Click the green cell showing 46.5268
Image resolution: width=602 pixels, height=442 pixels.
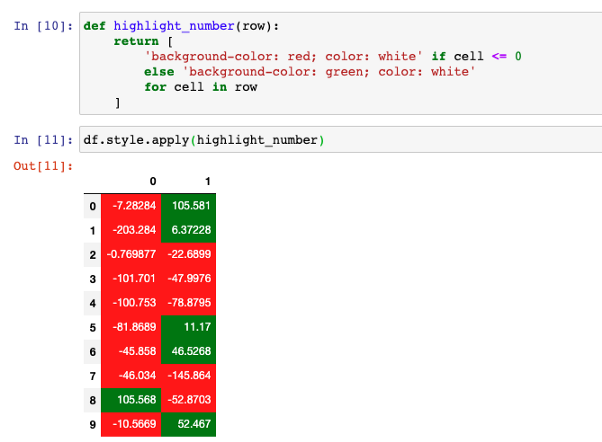tap(188, 352)
